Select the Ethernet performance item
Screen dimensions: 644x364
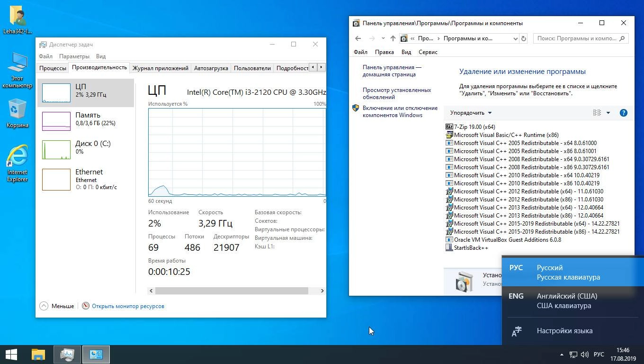(85, 179)
